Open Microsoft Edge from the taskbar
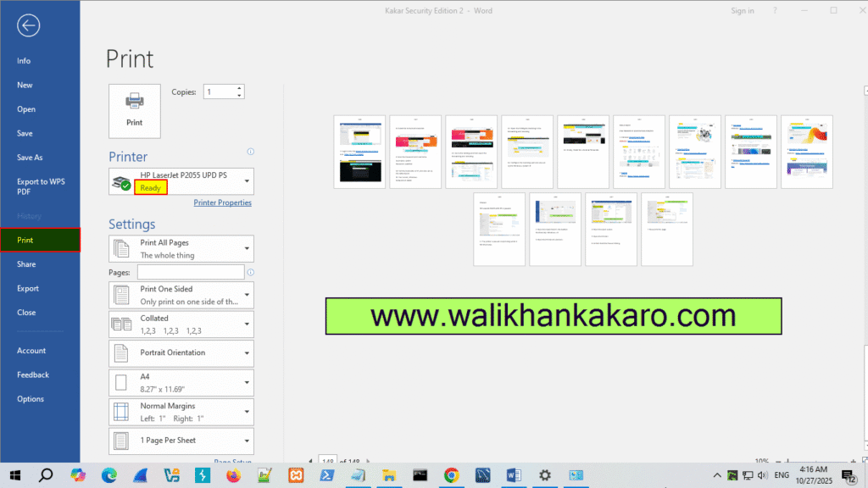Viewport: 868px width, 488px height. coord(109,476)
